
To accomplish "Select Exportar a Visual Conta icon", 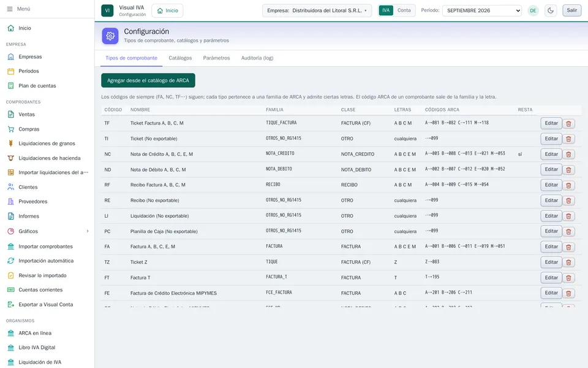I will (x=11, y=305).
